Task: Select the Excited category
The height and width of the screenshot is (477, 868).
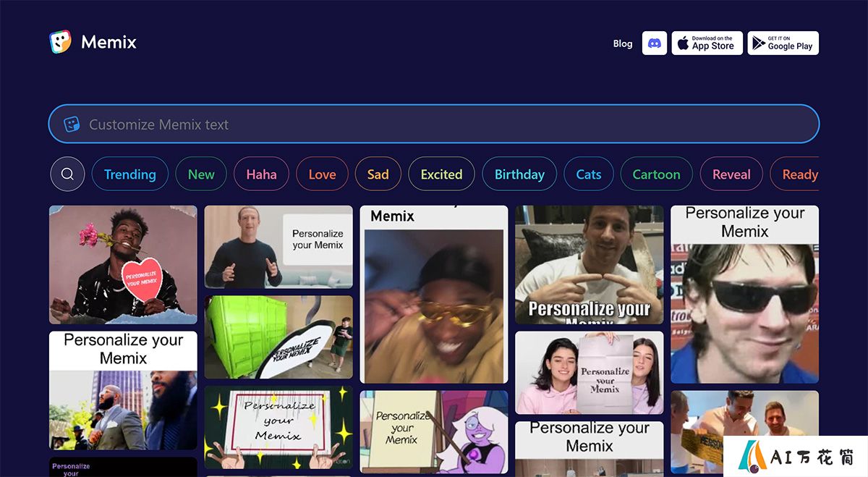Action: click(x=441, y=174)
